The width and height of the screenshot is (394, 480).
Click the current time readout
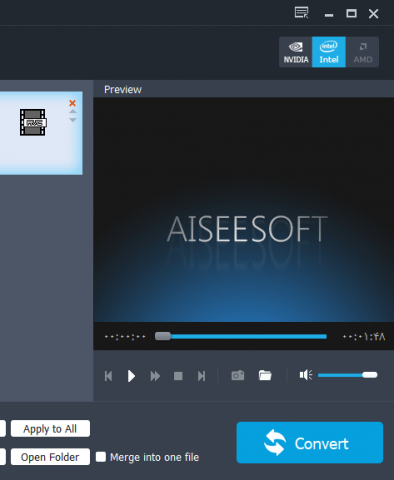(x=125, y=337)
